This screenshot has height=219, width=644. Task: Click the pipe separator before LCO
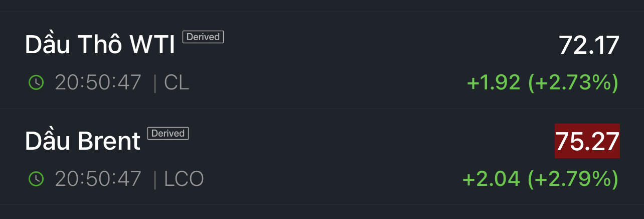pos(155,179)
